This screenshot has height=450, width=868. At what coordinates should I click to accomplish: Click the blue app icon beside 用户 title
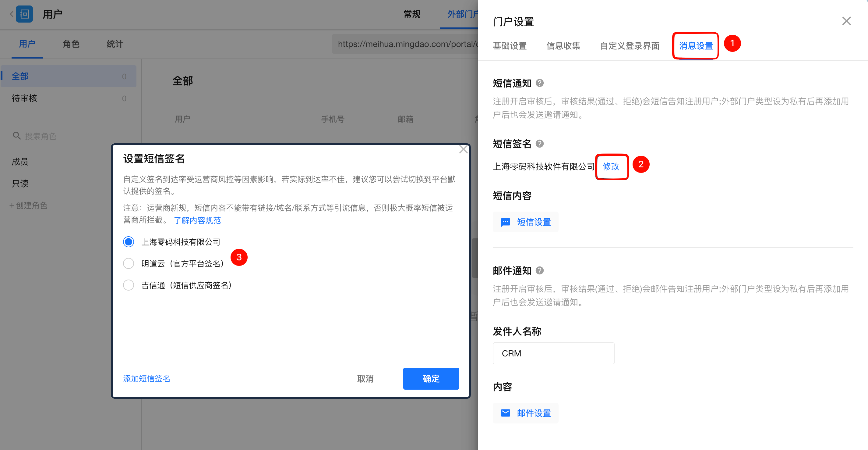pyautogui.click(x=25, y=14)
